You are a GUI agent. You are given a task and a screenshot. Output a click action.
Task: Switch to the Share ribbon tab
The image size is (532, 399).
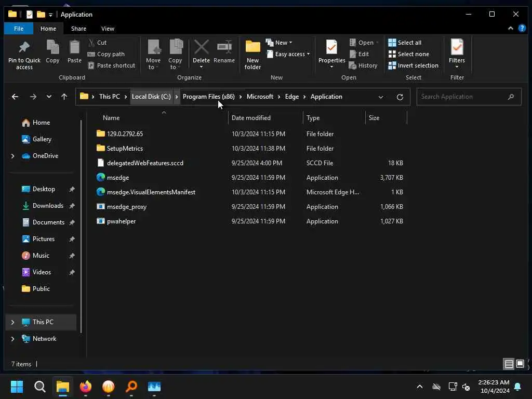point(79,29)
